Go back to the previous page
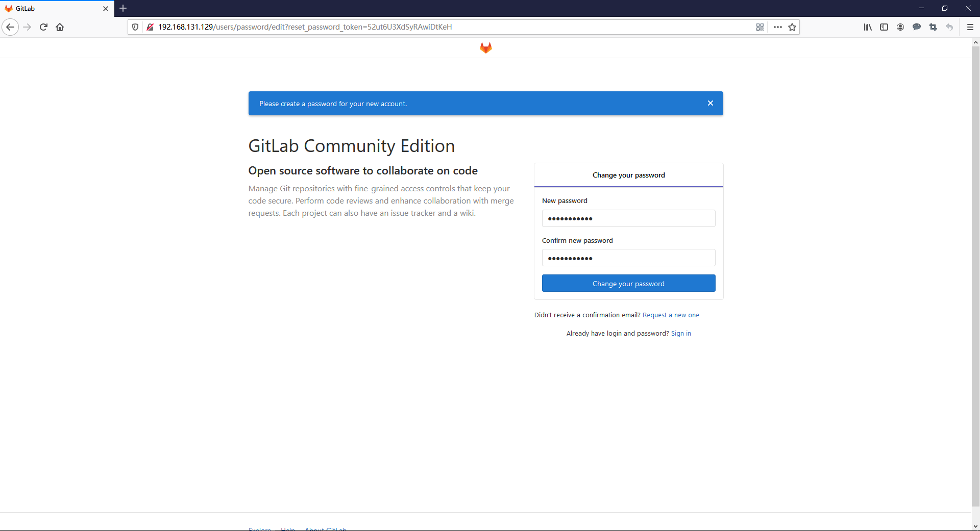 coord(10,27)
